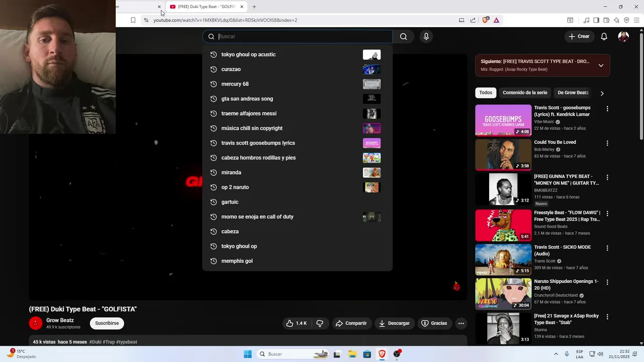Open options menu for Could You Be Loved

coord(607,143)
